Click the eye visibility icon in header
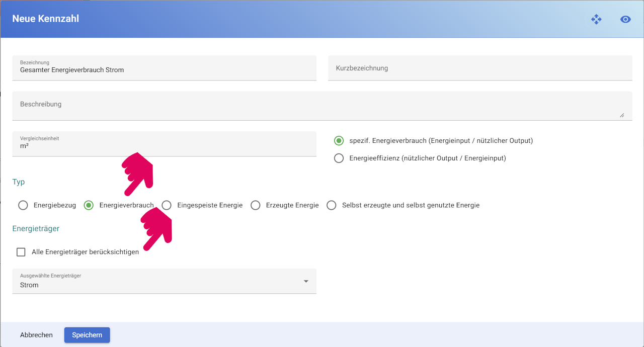The image size is (644, 347). [625, 19]
